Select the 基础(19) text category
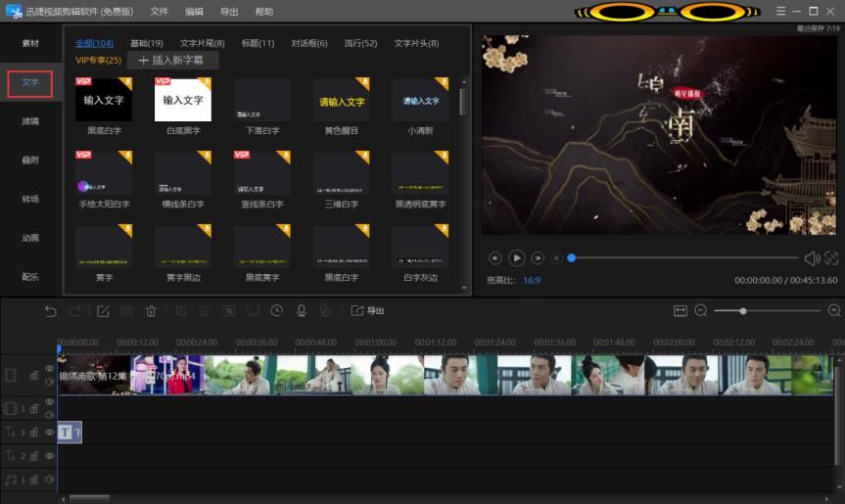The image size is (845, 504). [147, 43]
